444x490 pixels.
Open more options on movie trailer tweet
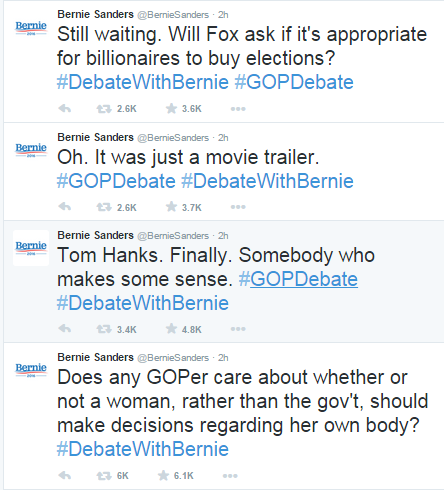[238, 207]
